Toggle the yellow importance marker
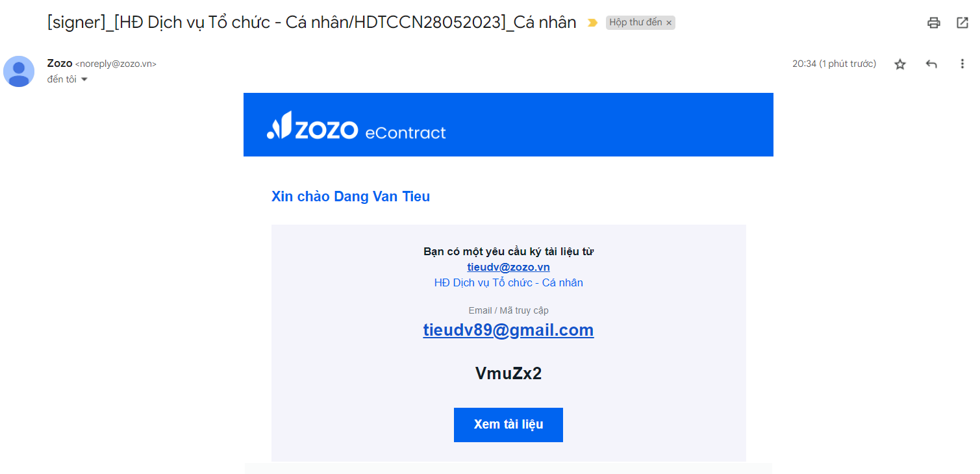 [x=592, y=23]
